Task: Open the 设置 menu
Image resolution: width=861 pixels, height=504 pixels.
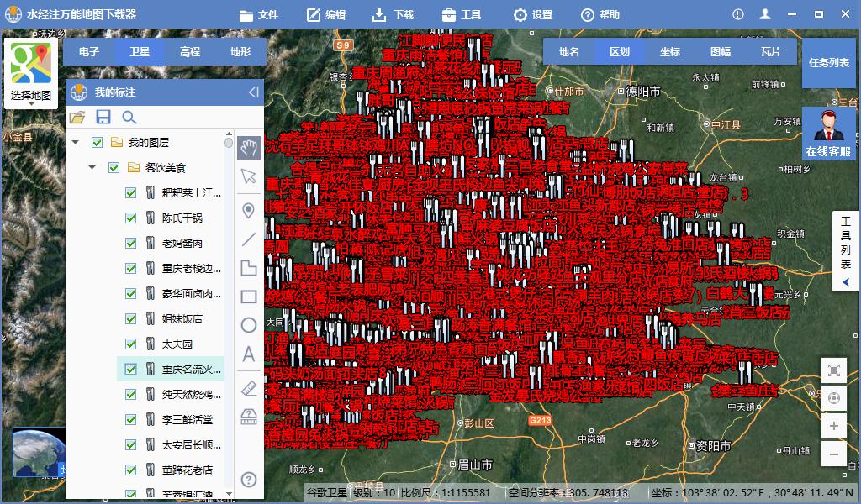Action: click(532, 15)
